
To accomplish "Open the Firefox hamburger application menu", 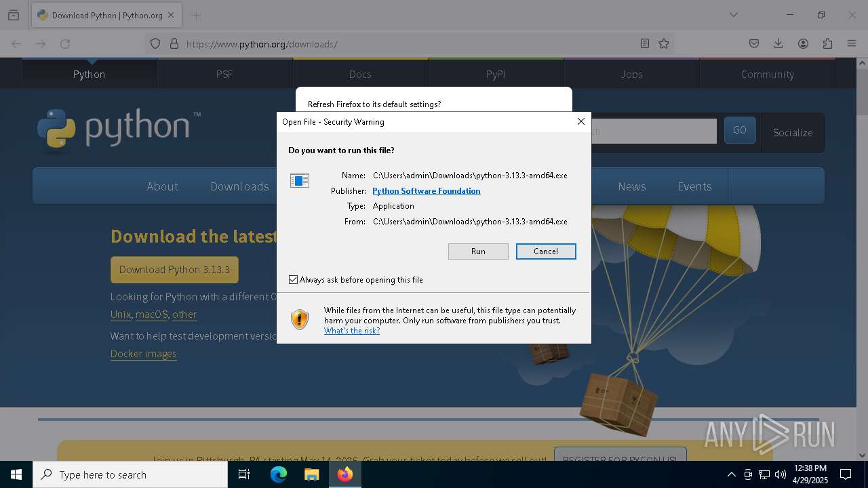I will [x=852, y=43].
